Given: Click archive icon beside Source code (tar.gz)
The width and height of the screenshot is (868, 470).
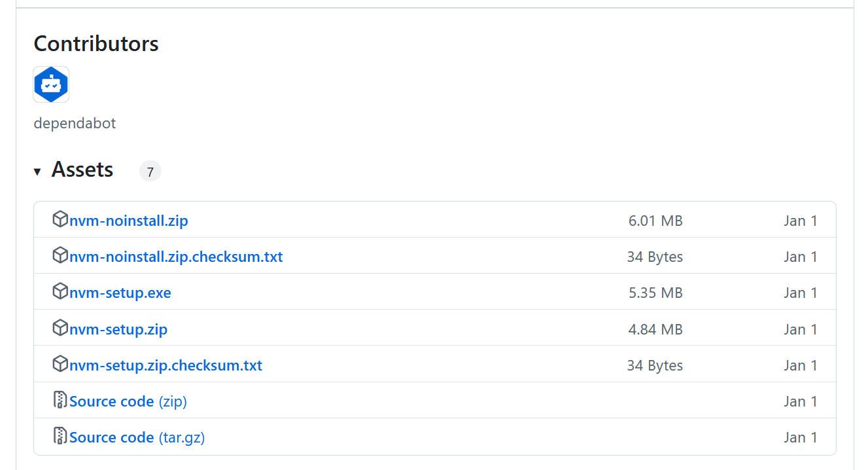Looking at the screenshot, I should pyautogui.click(x=60, y=435).
